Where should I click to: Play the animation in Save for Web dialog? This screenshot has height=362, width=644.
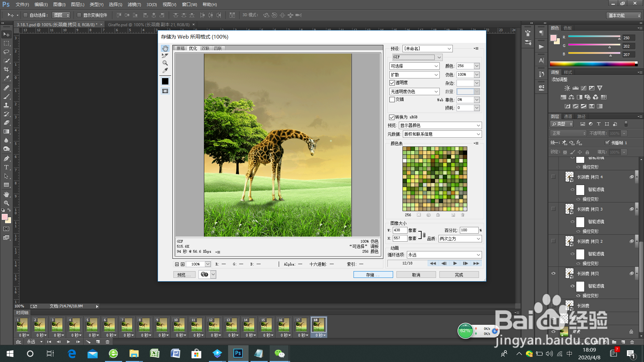pos(455,263)
